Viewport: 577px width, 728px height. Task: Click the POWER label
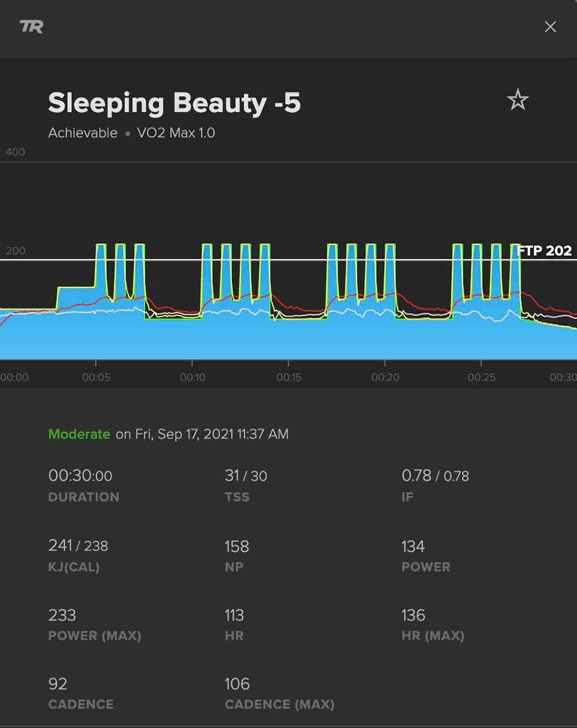[426, 567]
